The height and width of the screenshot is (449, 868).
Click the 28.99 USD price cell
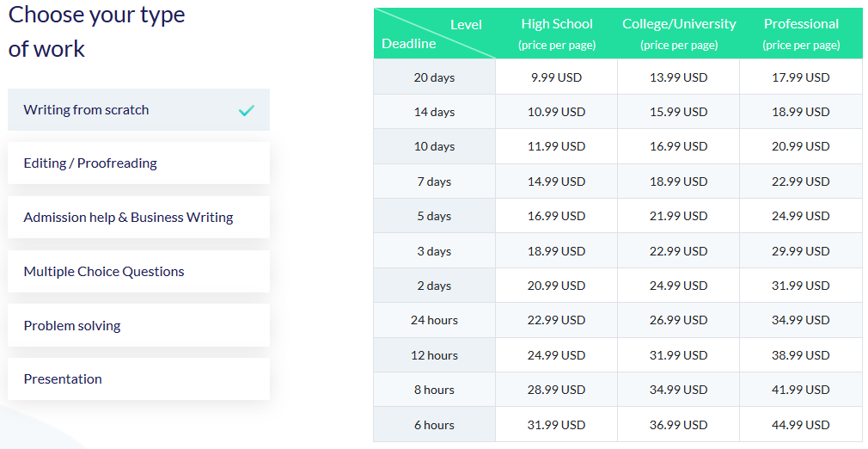tap(557, 390)
